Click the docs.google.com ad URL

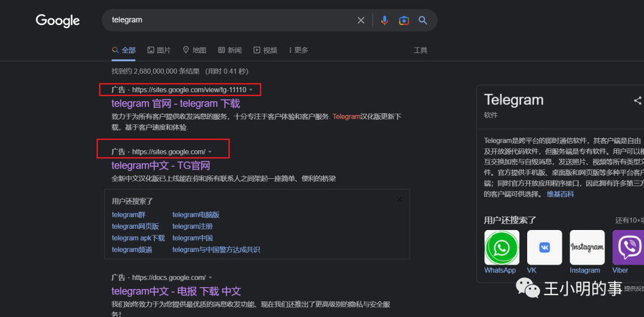tap(169, 278)
